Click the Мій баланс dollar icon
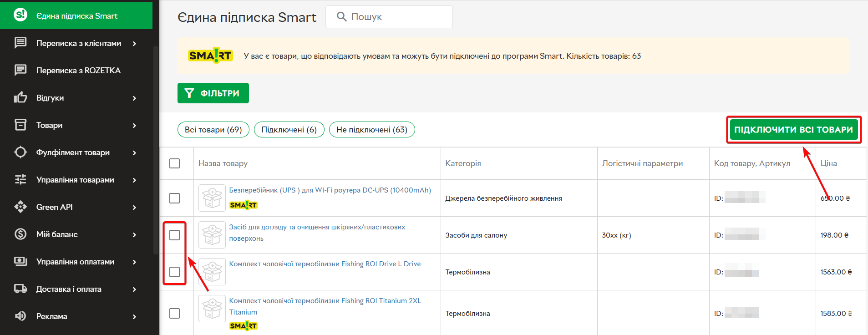 (20, 234)
